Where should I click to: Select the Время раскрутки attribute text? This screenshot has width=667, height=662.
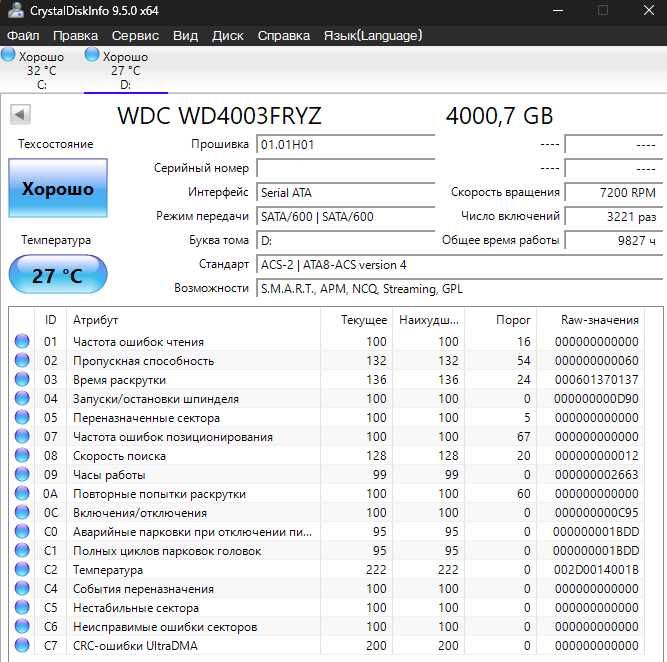point(119,380)
